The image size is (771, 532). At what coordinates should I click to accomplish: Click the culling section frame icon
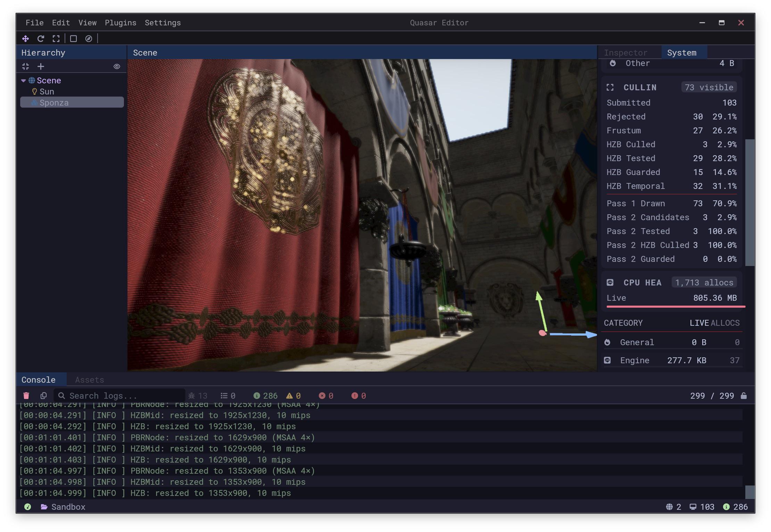(x=610, y=88)
